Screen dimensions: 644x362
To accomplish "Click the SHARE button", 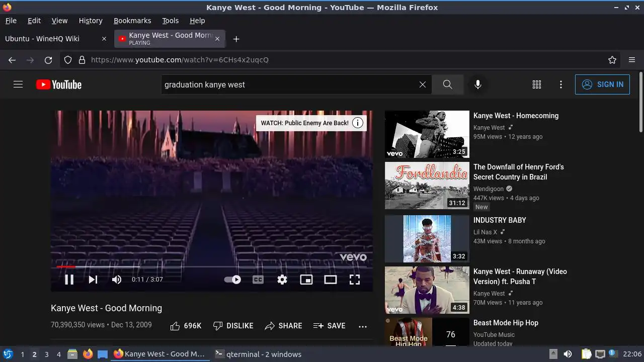I will (x=283, y=326).
